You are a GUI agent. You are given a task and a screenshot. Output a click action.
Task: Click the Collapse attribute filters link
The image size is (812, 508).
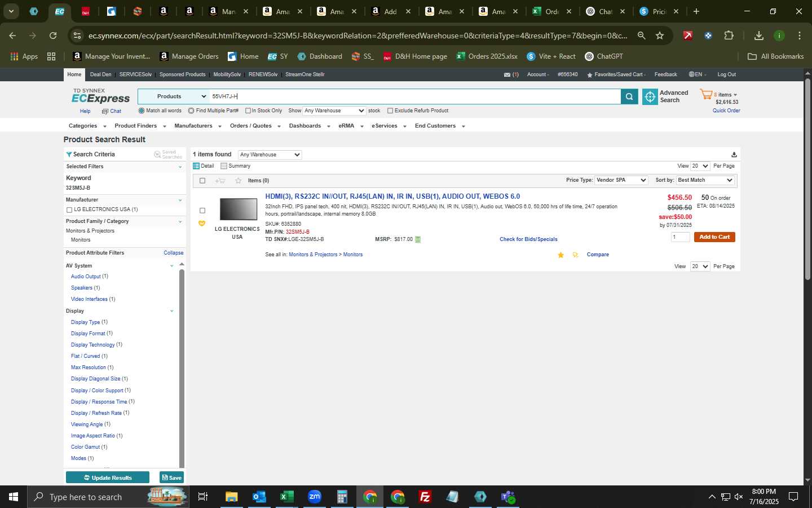(174, 253)
